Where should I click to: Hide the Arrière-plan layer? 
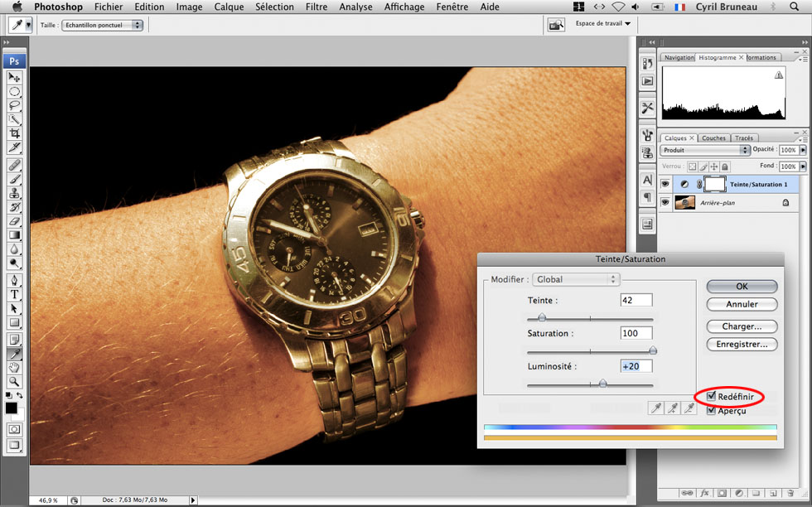click(665, 202)
